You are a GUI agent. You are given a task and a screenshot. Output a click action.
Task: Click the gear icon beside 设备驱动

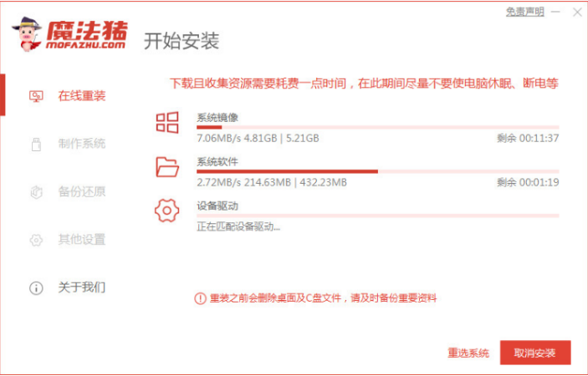pos(167,211)
